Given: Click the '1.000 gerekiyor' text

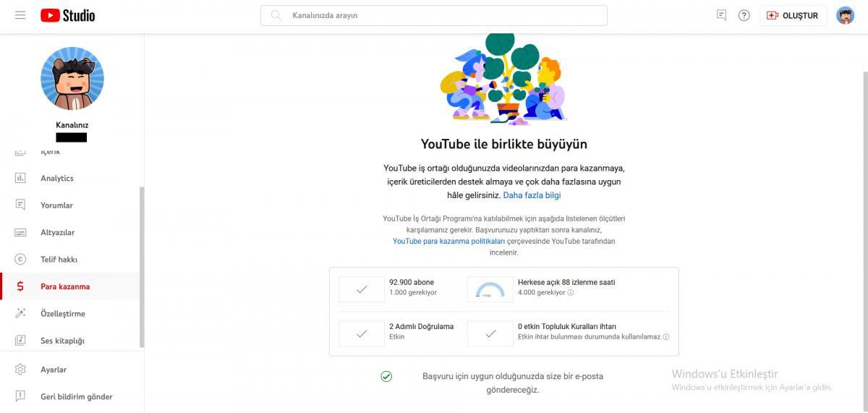Looking at the screenshot, I should coord(413,293).
